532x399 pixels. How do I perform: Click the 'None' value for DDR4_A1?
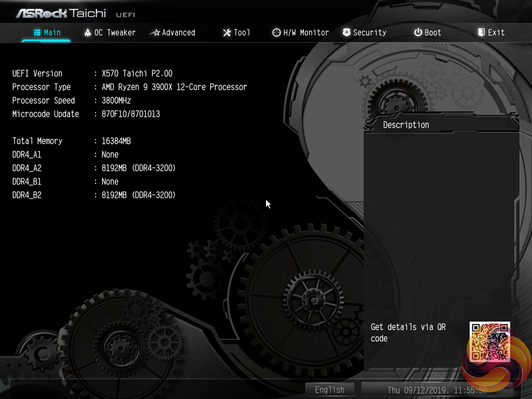tap(110, 155)
